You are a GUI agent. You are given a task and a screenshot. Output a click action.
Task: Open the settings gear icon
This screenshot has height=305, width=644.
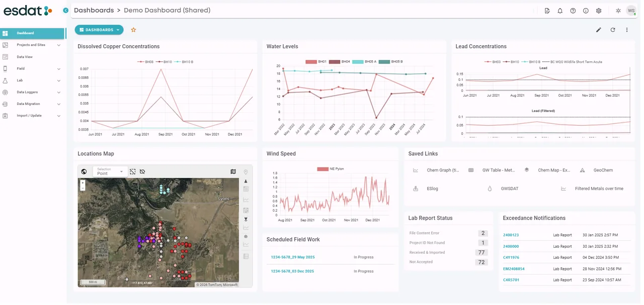tap(599, 11)
